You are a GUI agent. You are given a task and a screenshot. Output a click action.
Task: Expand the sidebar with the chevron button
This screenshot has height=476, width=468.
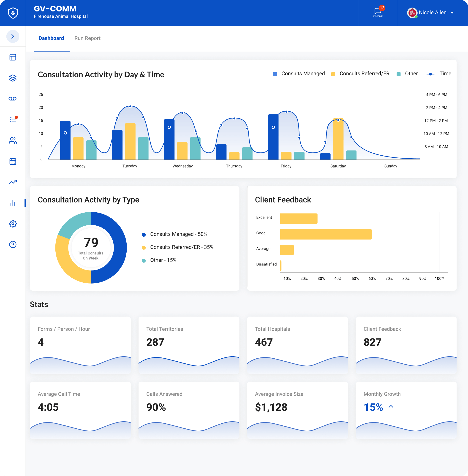pos(13,36)
